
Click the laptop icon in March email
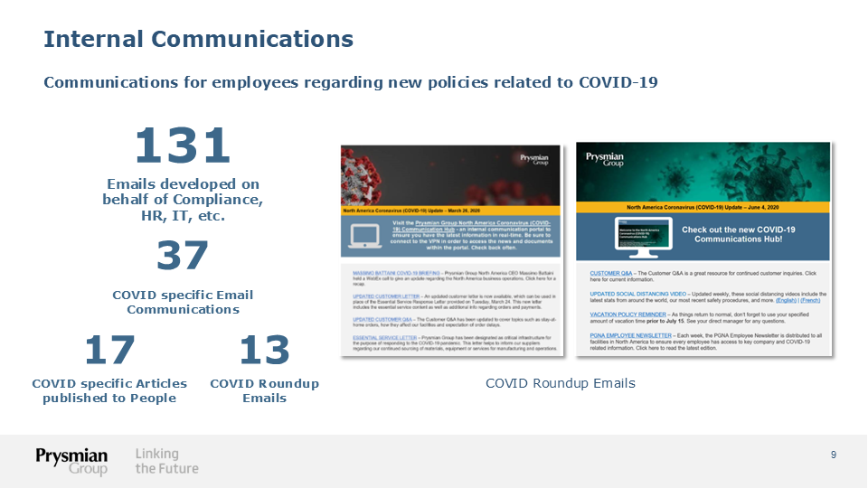(364, 236)
